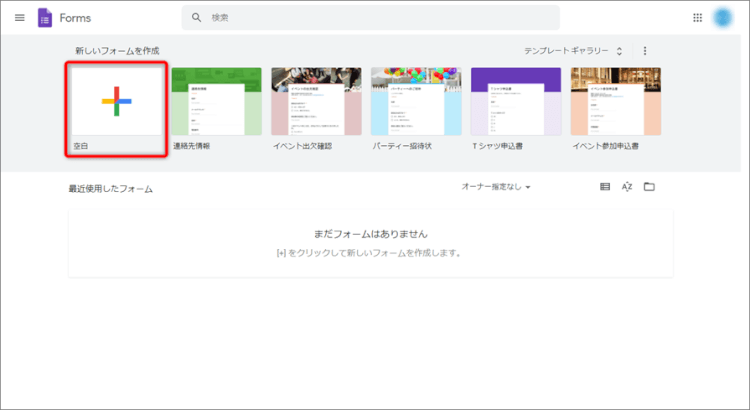Open the Google apps grid
Viewport: 750px width, 410px height.
pyautogui.click(x=697, y=18)
